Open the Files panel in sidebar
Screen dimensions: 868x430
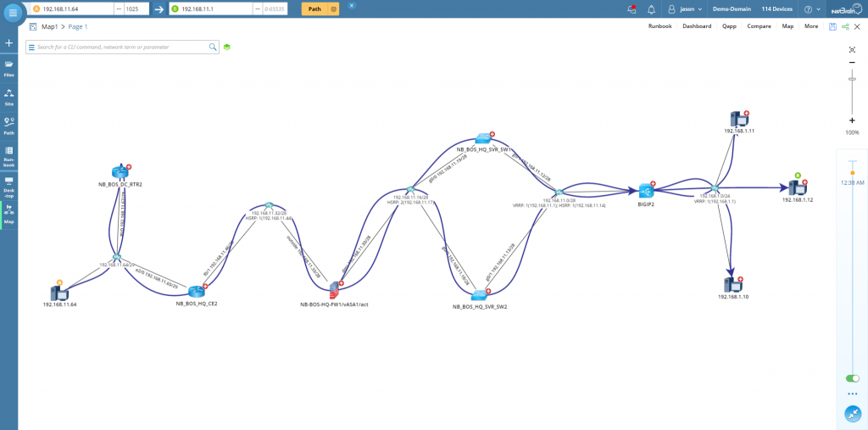(x=8, y=69)
